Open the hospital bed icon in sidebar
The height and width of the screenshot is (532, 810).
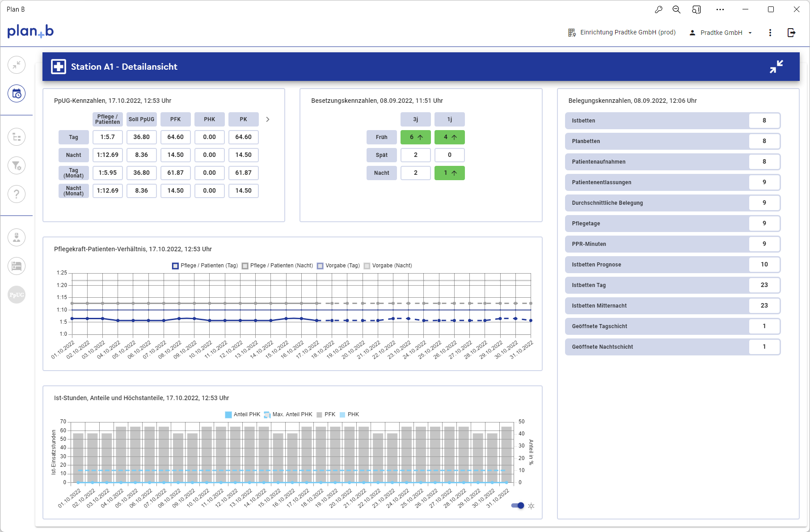[x=17, y=266]
